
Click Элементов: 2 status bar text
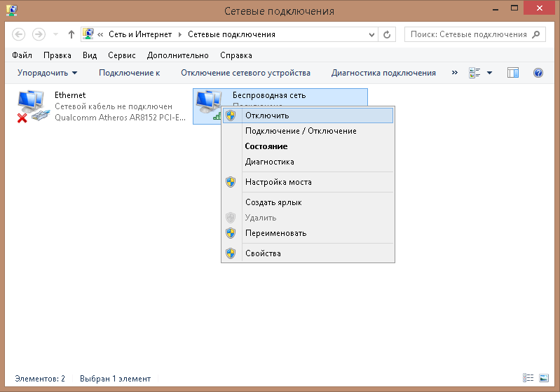point(40,379)
